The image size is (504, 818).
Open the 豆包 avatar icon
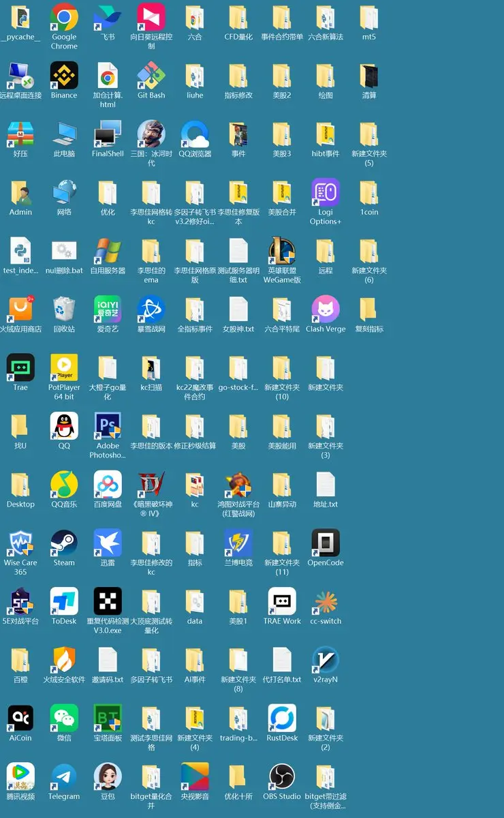coord(108,776)
